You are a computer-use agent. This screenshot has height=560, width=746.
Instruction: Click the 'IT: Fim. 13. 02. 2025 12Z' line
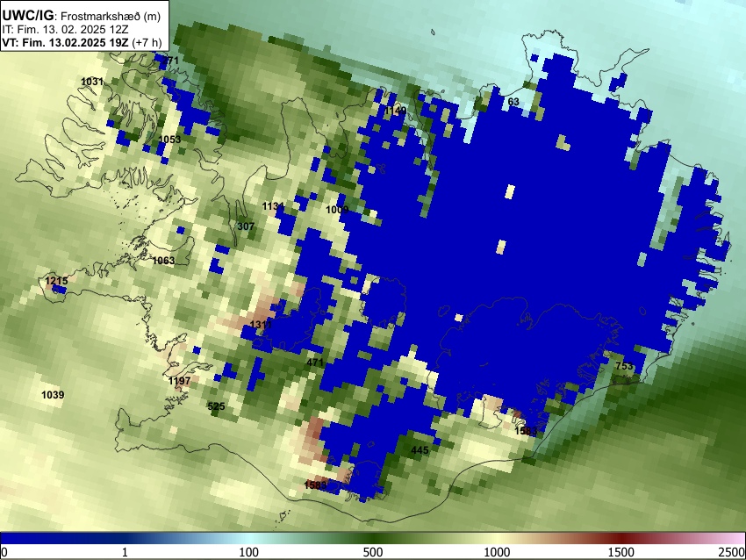(x=65, y=30)
